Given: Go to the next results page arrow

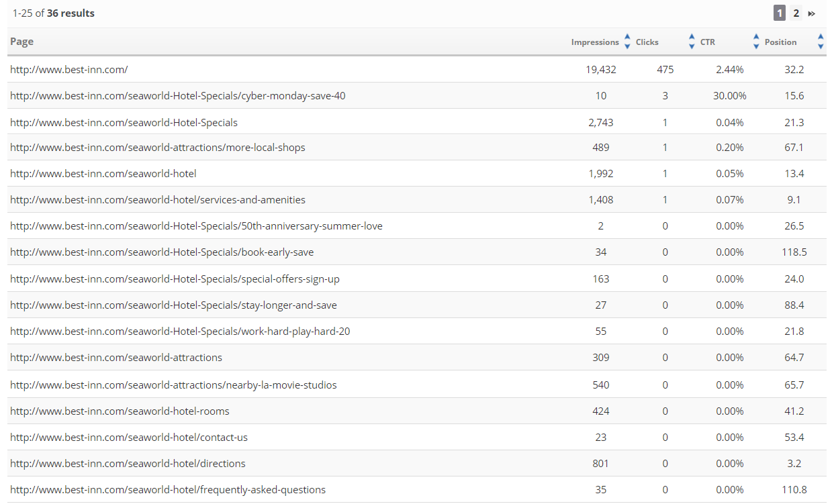Looking at the screenshot, I should coord(811,13).
